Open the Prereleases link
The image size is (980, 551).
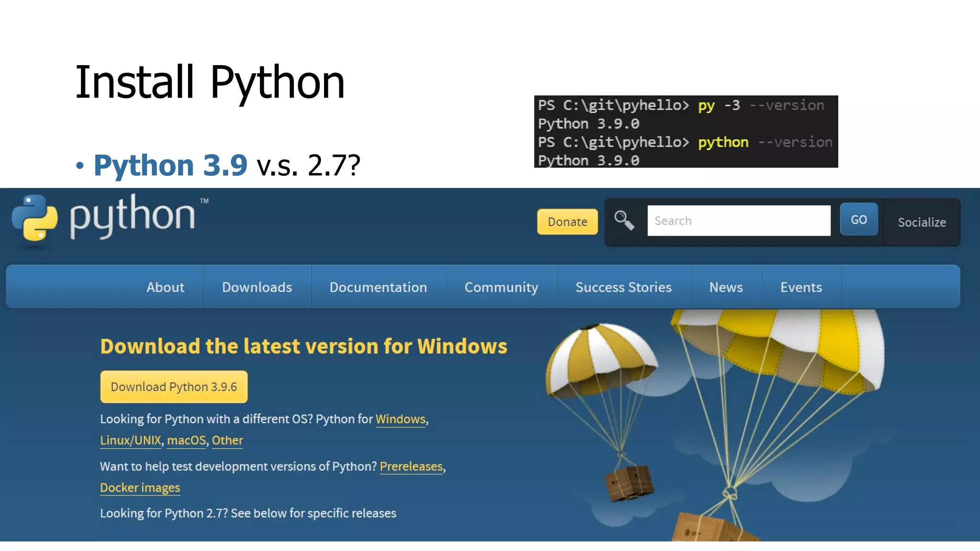(x=411, y=466)
